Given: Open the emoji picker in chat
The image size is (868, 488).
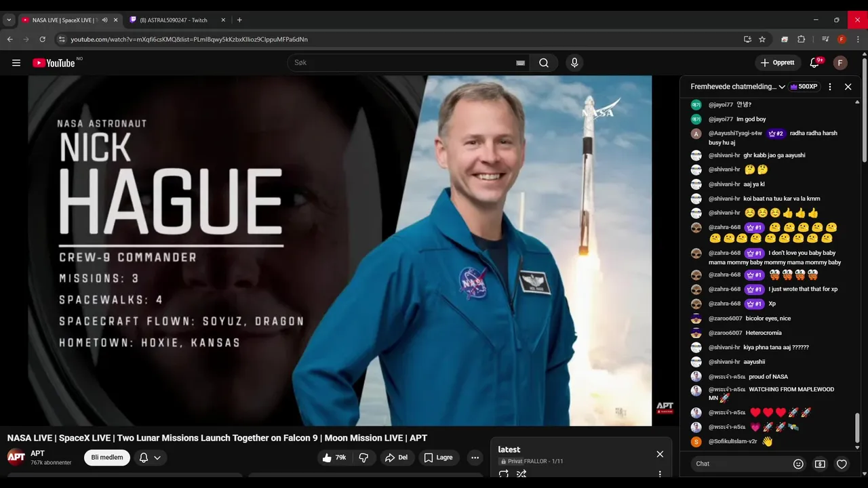Looking at the screenshot, I should (798, 464).
